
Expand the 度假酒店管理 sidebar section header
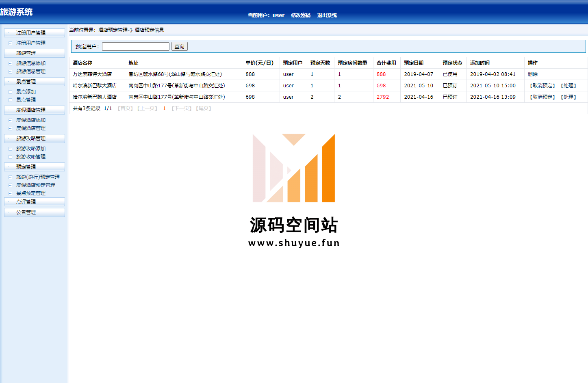pyautogui.click(x=35, y=110)
